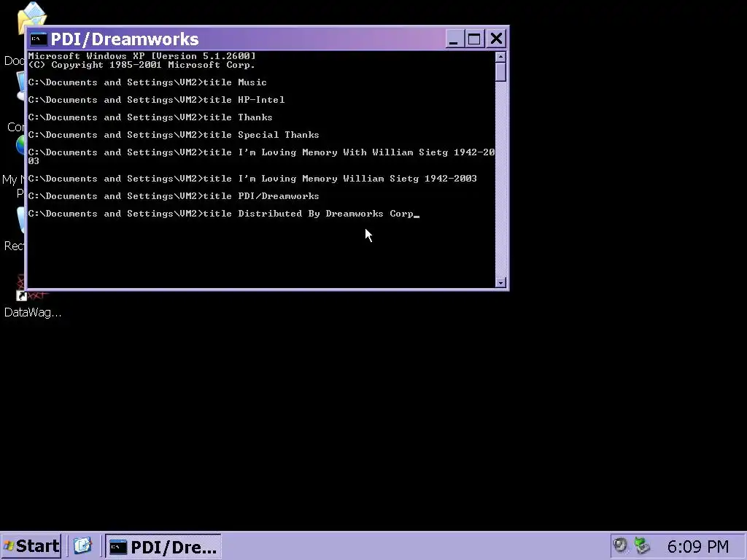747x560 pixels.
Task: Click the console vertical scrollbar thumb
Action: 500,72
